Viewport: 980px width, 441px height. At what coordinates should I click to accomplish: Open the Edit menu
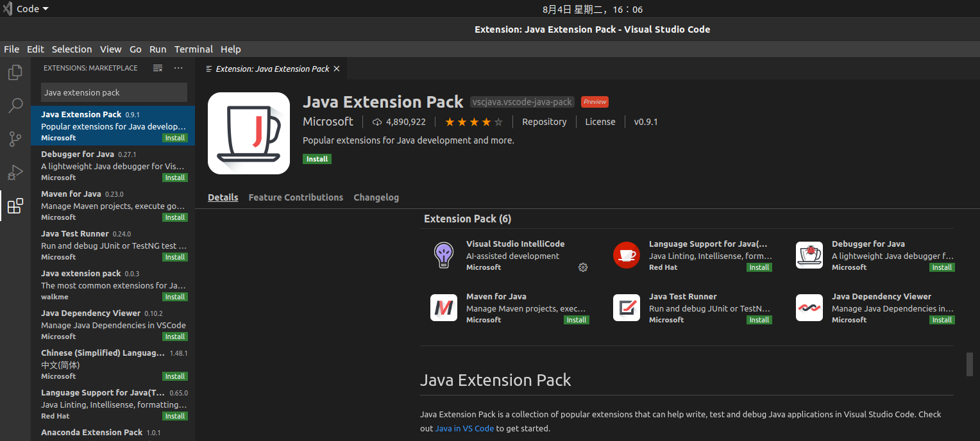(x=35, y=49)
